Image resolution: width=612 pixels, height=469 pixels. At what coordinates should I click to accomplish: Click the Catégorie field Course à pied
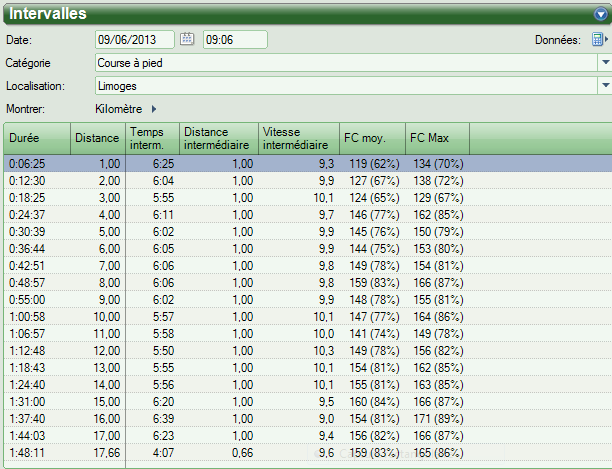click(x=346, y=62)
